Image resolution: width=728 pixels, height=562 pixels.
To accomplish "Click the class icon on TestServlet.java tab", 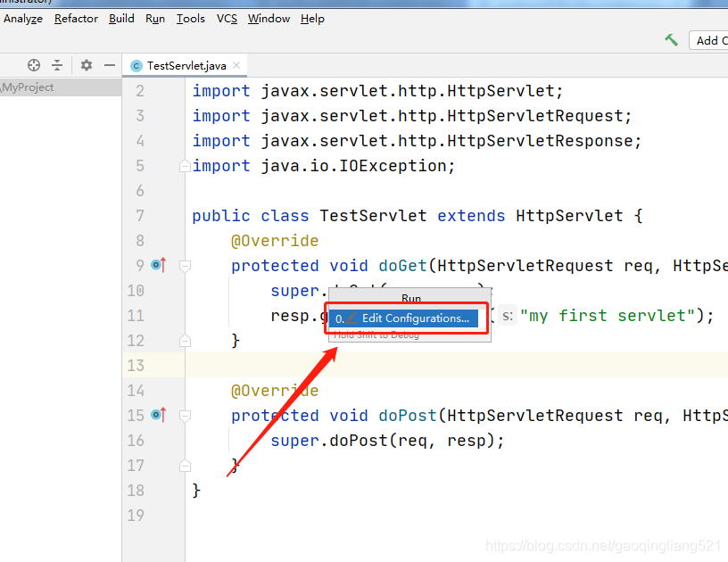I will pos(136,64).
